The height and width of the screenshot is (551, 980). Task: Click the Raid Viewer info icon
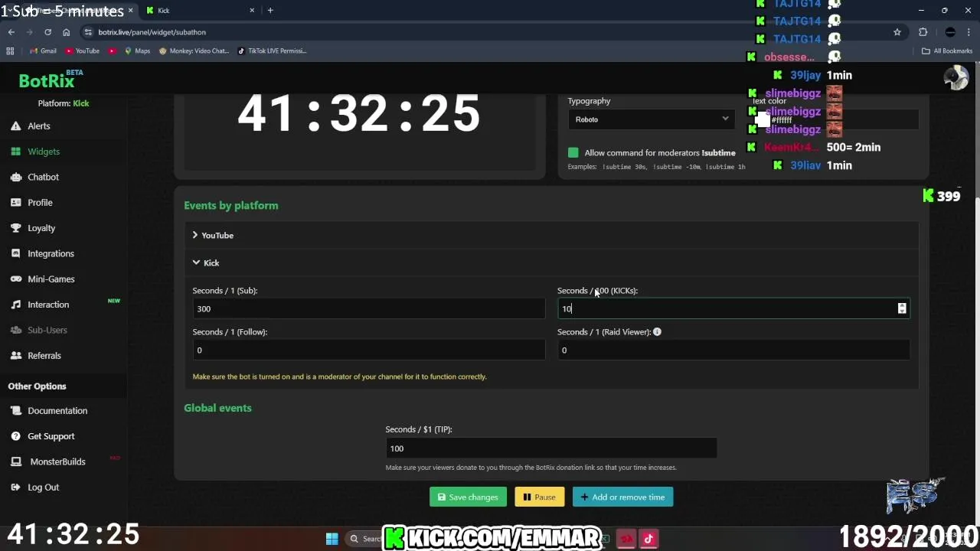(x=657, y=332)
